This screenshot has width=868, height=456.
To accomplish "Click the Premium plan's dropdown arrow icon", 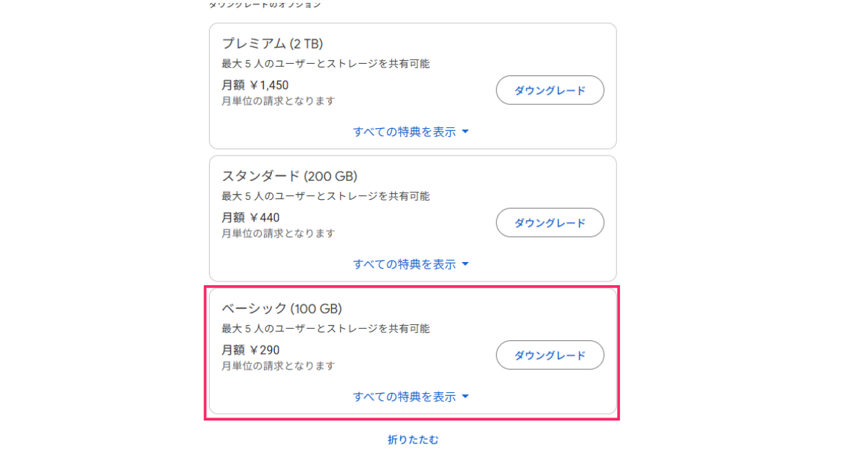I will 465,132.
